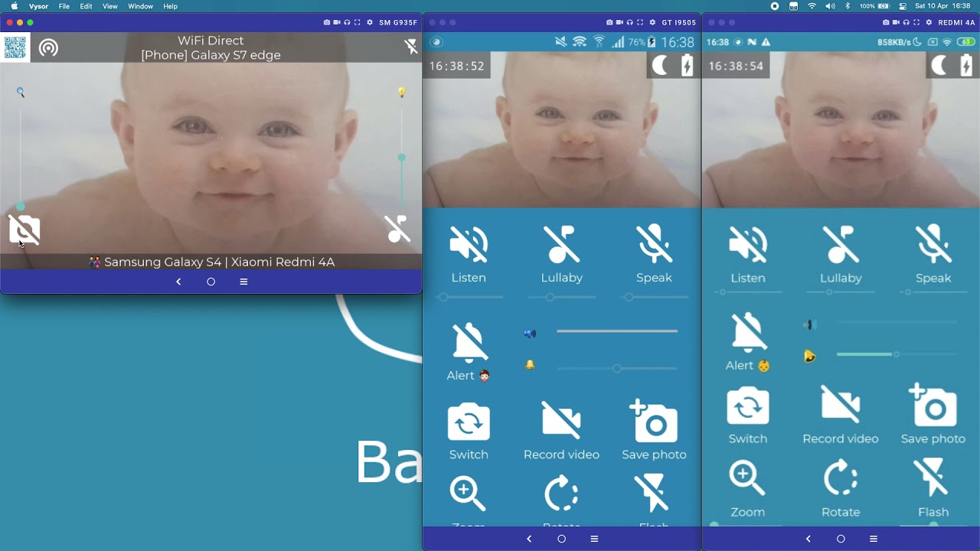Click the bell sensitivity slider in GT I9505
980x551 pixels.
(x=617, y=369)
